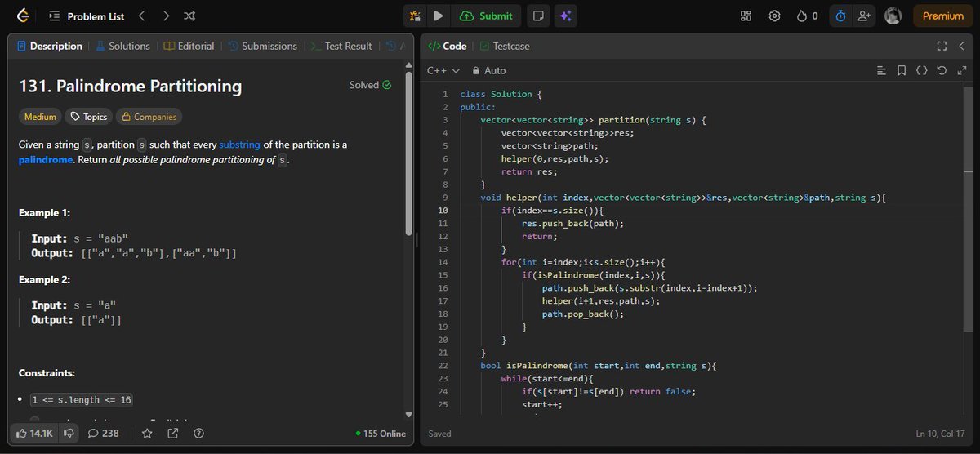Bookmark the code with bookmark icon
The height and width of the screenshot is (454, 980).
point(902,71)
